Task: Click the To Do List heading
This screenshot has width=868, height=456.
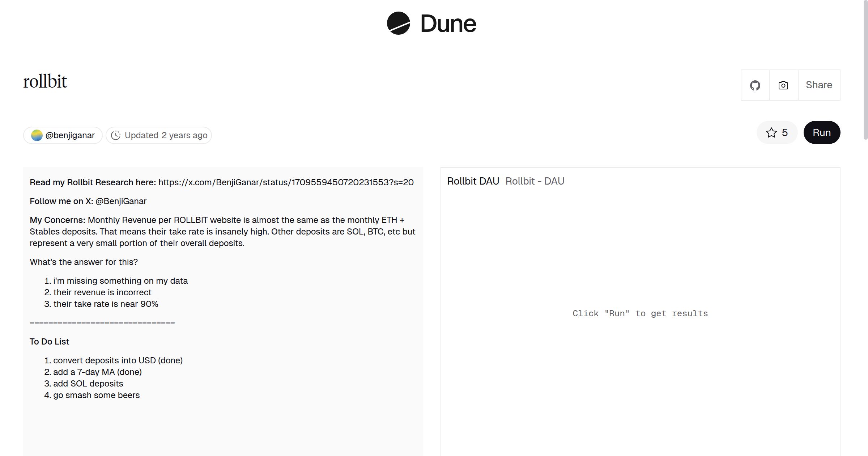Action: 50,342
